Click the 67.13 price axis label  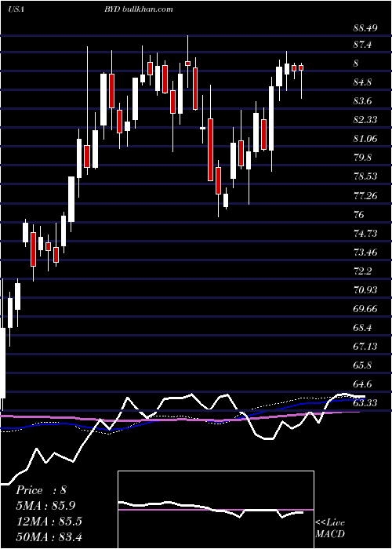tap(365, 347)
